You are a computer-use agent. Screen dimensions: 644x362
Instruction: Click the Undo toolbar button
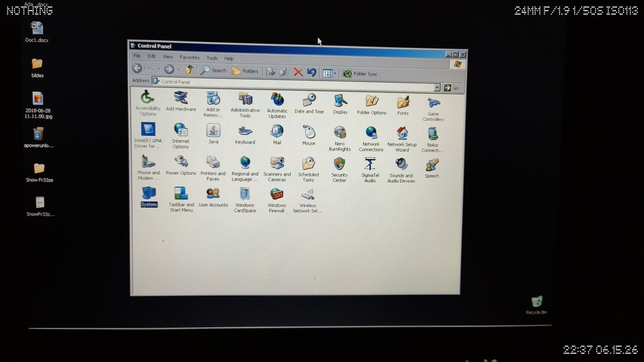click(312, 72)
